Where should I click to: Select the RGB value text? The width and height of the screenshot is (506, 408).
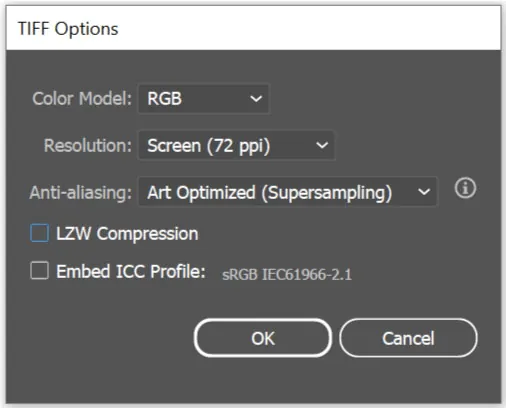[165, 99]
